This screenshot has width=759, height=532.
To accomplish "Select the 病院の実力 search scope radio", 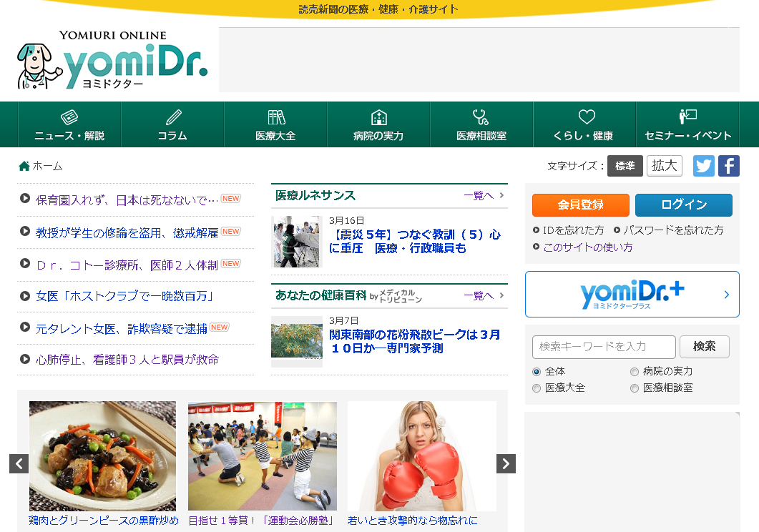I will coord(634,372).
